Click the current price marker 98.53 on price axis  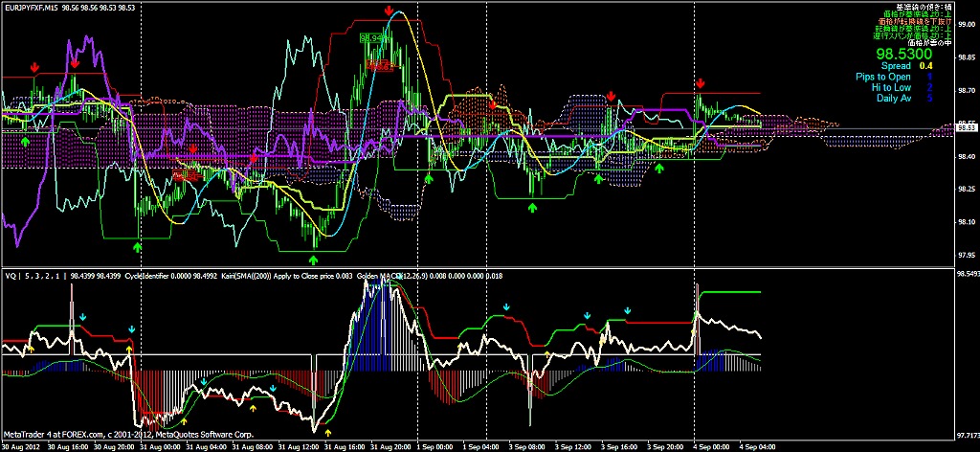click(x=967, y=127)
